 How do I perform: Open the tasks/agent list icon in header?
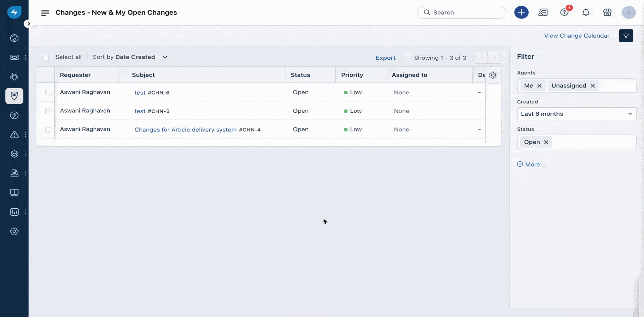pyautogui.click(x=543, y=12)
